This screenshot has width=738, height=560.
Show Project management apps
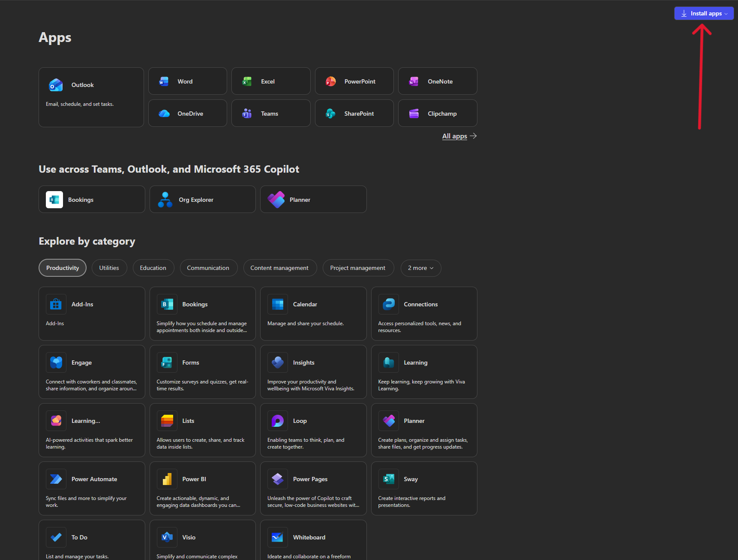coord(358,268)
